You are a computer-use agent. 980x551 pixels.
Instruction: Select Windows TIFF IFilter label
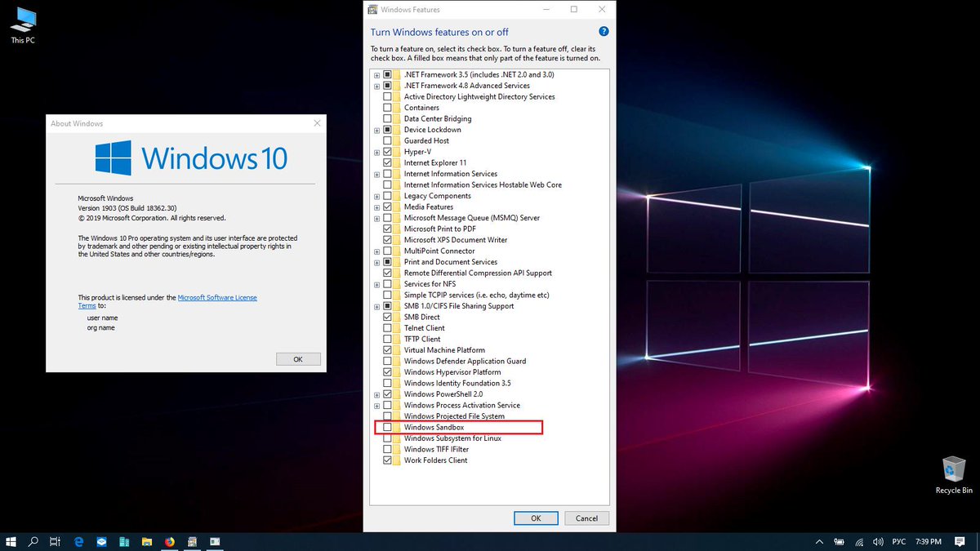(436, 449)
